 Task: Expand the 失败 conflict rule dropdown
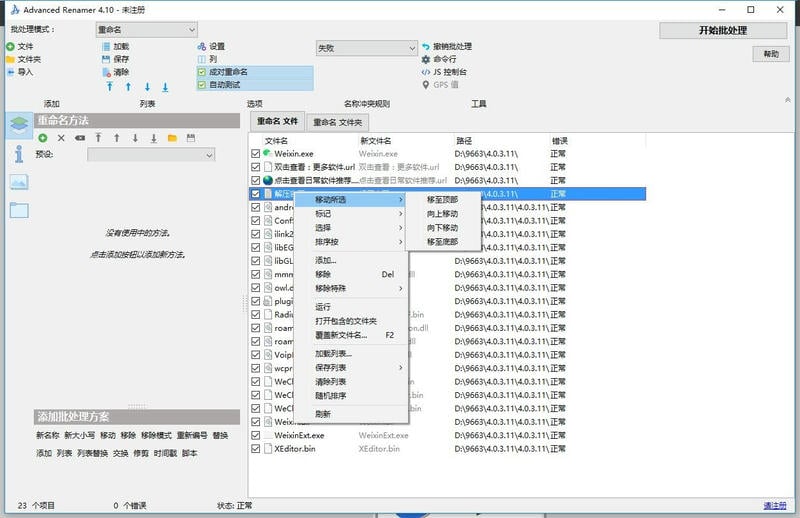(366, 48)
